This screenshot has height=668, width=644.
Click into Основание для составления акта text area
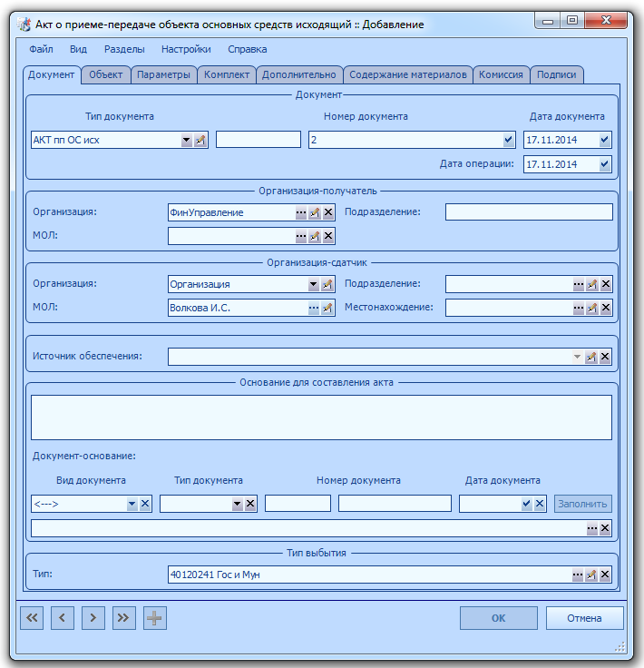click(x=321, y=417)
